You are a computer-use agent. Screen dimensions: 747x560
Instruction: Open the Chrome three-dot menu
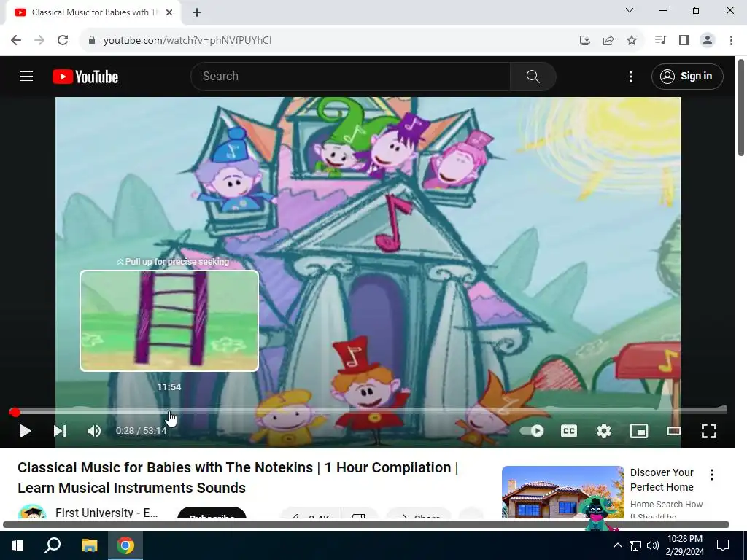[731, 40]
